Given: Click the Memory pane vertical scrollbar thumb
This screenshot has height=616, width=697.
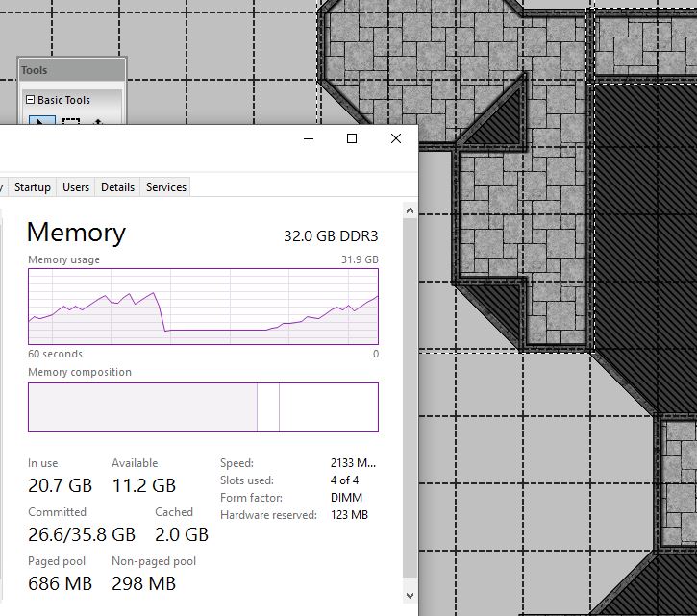Looking at the screenshot, I should 411,384.
